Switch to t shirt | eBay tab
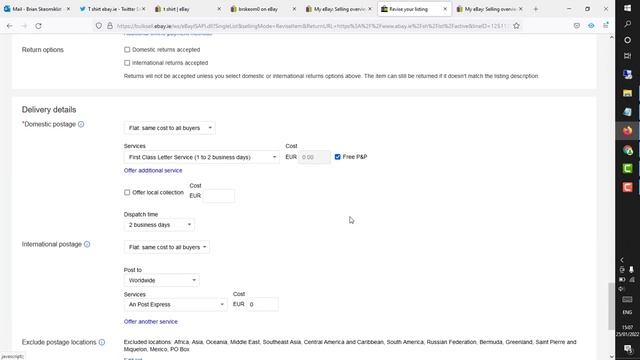Image resolution: width=640 pixels, height=360 pixels. point(187,9)
